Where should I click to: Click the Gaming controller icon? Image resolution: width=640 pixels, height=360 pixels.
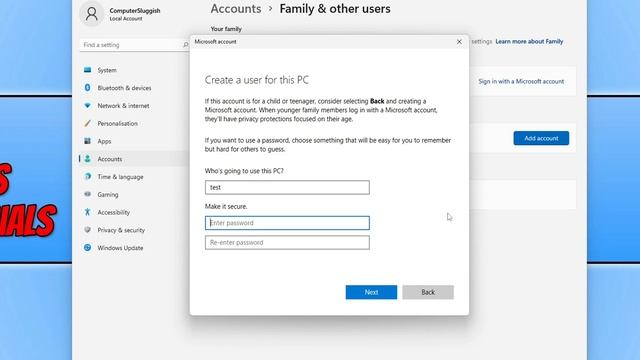87,194
